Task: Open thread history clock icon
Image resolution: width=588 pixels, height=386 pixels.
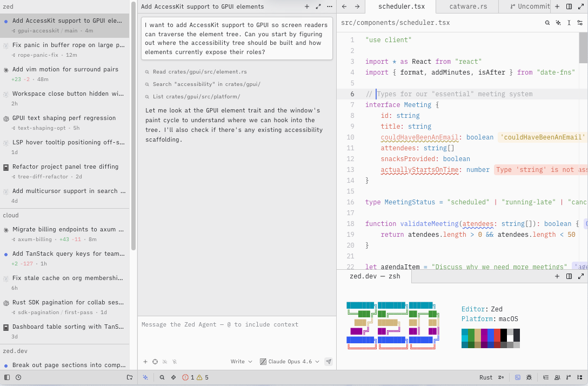Action: pyautogui.click(x=18, y=377)
